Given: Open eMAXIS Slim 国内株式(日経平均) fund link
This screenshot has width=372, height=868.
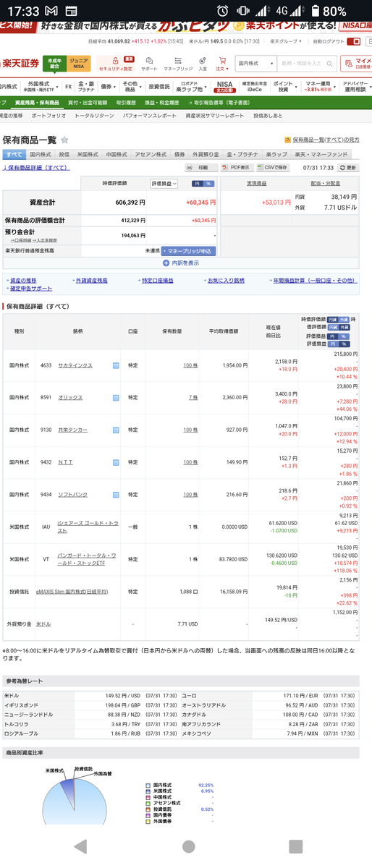Looking at the screenshot, I should (x=72, y=592).
